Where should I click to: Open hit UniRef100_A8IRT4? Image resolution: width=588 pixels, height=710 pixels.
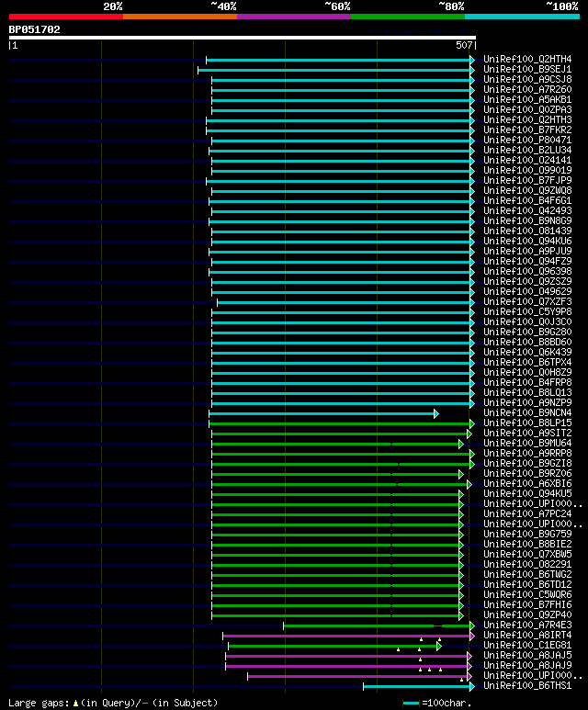[527, 636]
